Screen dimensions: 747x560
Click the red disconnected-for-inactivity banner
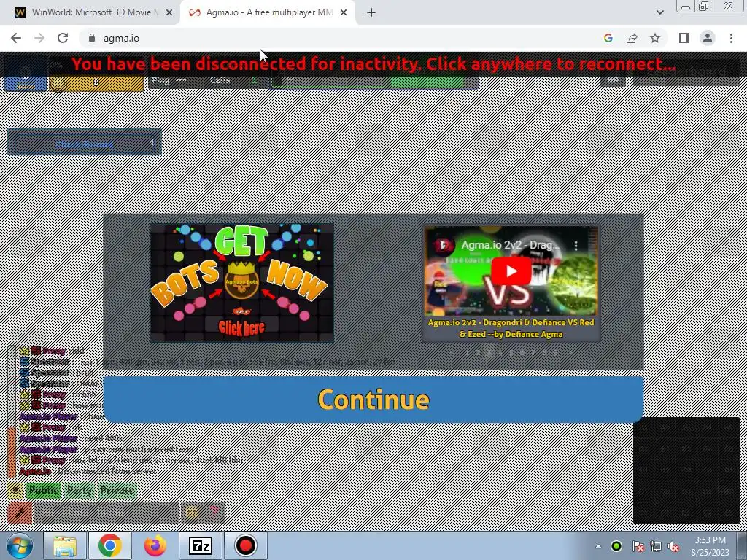click(x=373, y=64)
